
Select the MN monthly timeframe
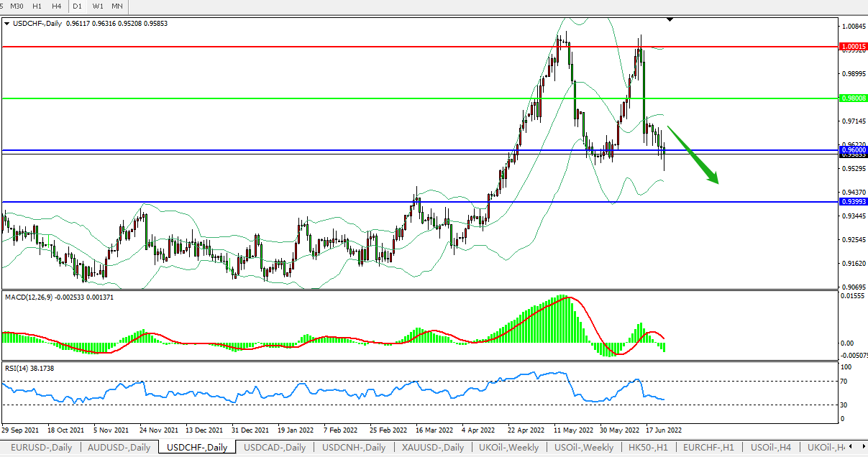(x=117, y=6)
